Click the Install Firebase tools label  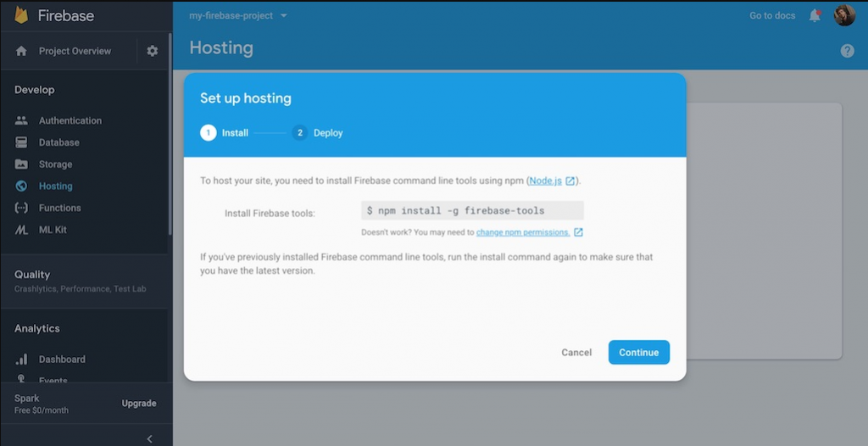pyautogui.click(x=270, y=214)
